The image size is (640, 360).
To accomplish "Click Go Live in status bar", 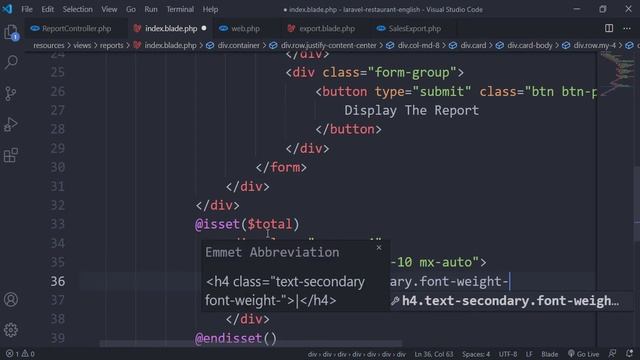I will click(583, 354).
